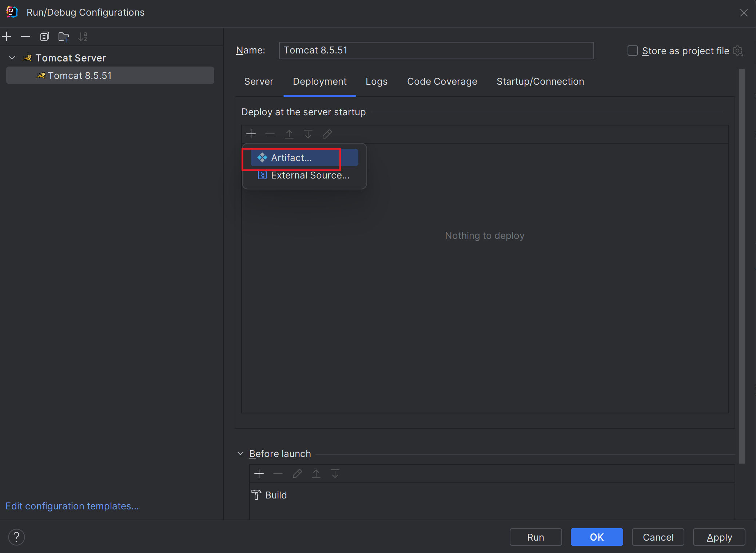
Task: Choose Artifact... from the popup menu
Action: point(304,158)
